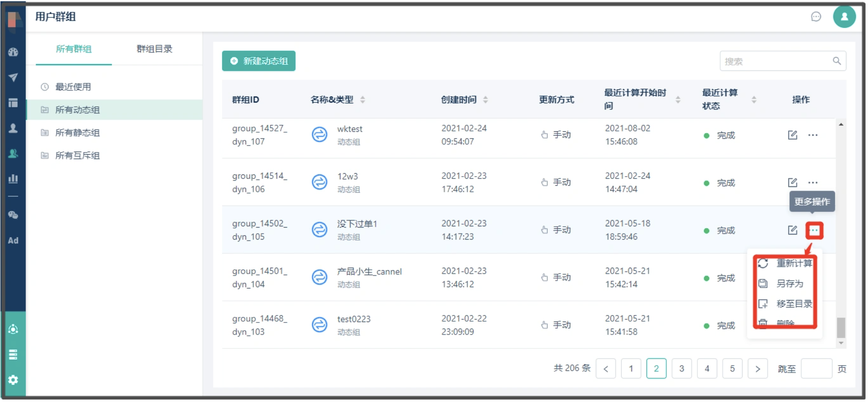Screen dimensions: 868x402
Task: Click dynamic group icon of 12w3
Action: pyautogui.click(x=319, y=182)
